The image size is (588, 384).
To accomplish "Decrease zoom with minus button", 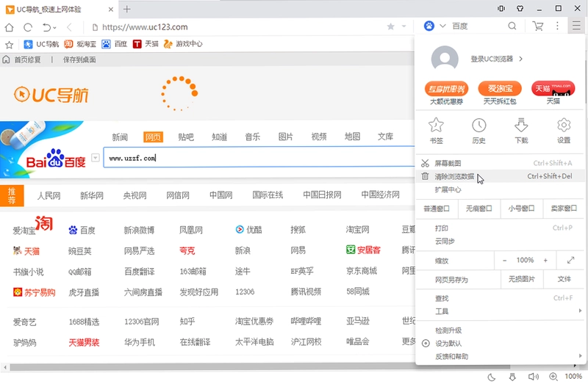I will pos(505,261).
